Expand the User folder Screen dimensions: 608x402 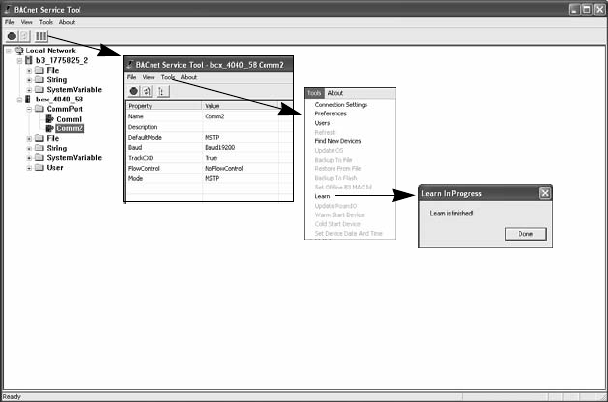coord(29,168)
